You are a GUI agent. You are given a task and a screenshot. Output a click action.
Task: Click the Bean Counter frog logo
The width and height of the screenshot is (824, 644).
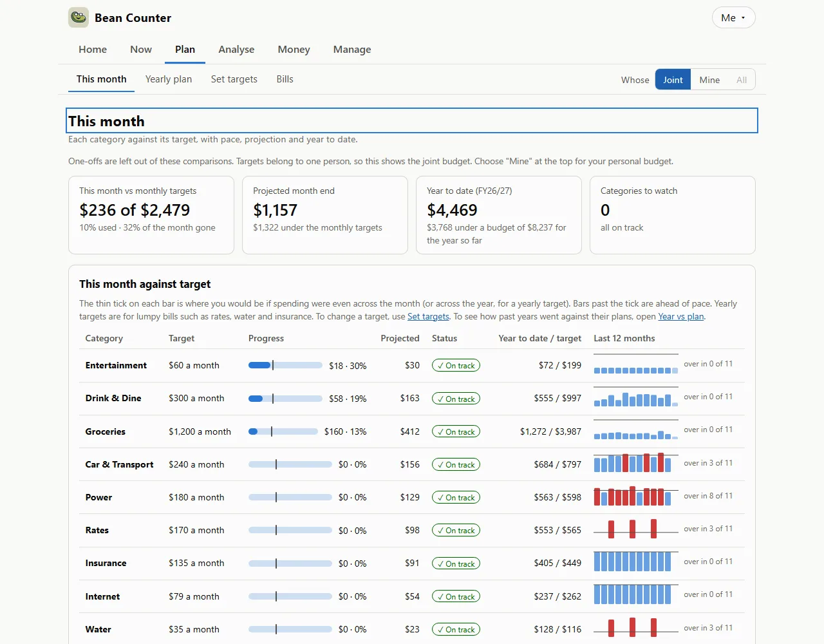[79, 17]
